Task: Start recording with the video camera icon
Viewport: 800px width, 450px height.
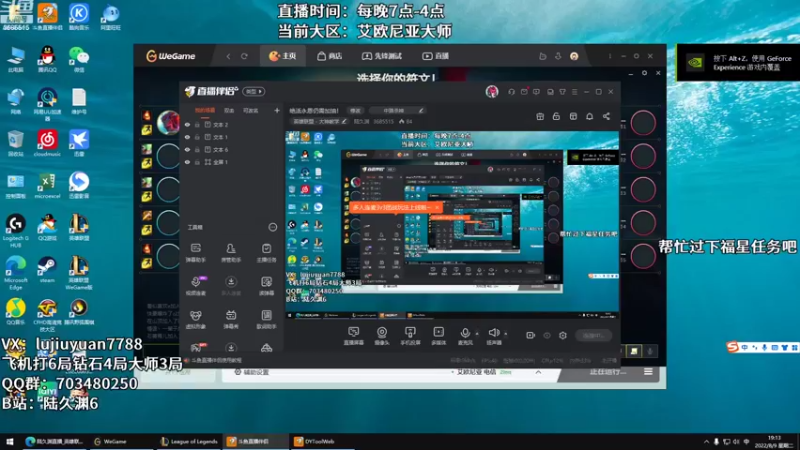Action: 531,335
